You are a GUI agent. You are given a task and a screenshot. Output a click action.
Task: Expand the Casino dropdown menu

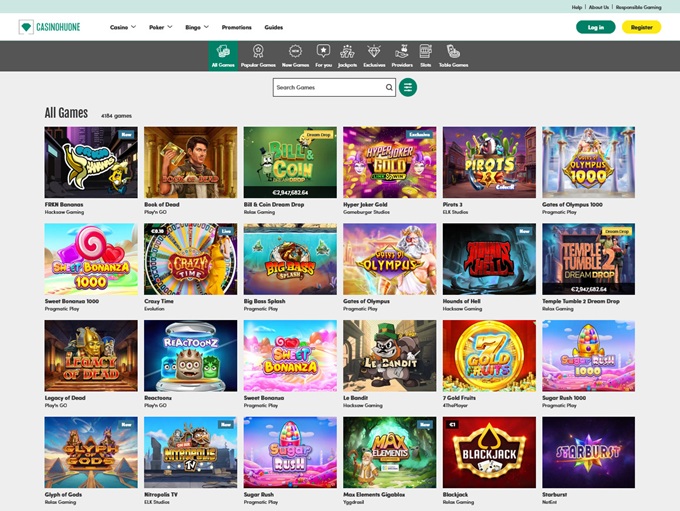125,27
